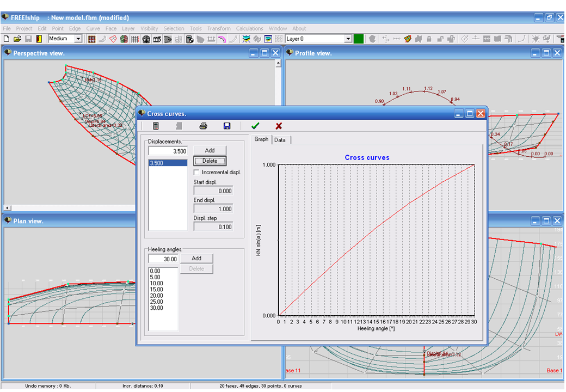Click the exit door icon in toolbar

point(39,39)
